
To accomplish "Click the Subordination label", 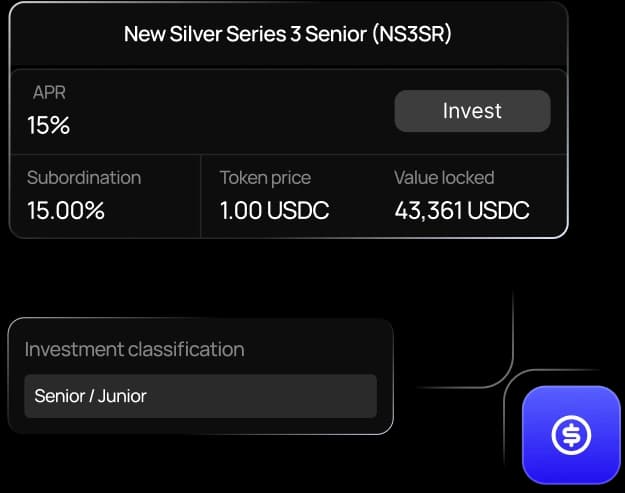I will [x=84, y=178].
